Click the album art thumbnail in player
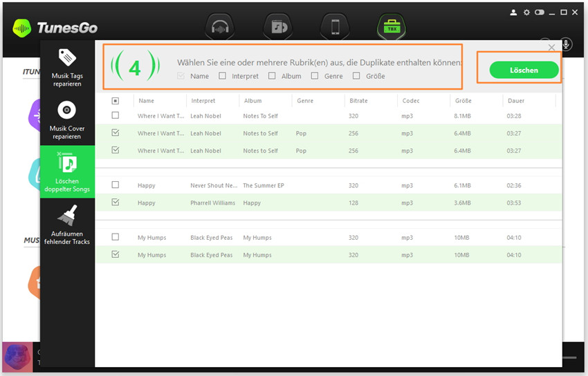The image size is (588, 376). coord(17,357)
